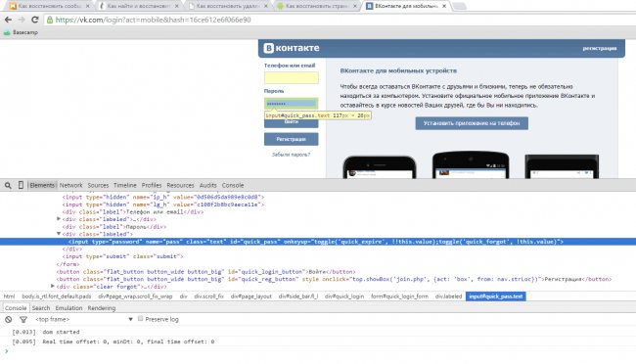Click the VK logo in header
636x364 pixels.
pyautogui.click(x=292, y=48)
